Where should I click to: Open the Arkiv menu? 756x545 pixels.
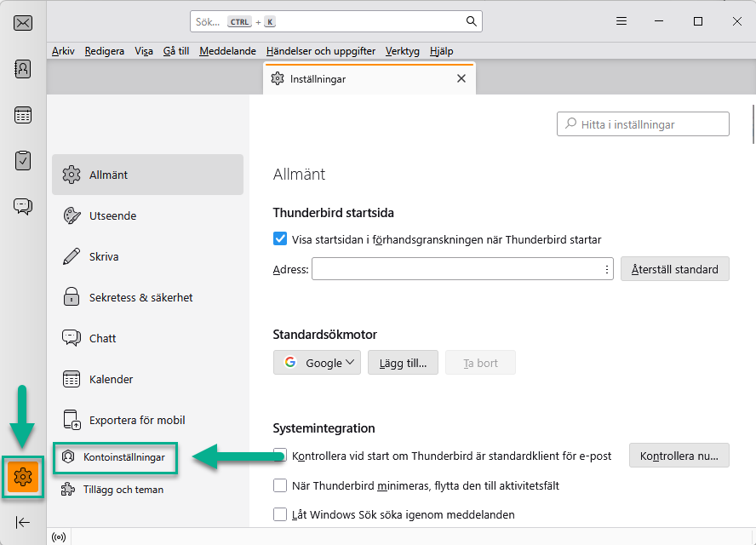pyautogui.click(x=63, y=50)
